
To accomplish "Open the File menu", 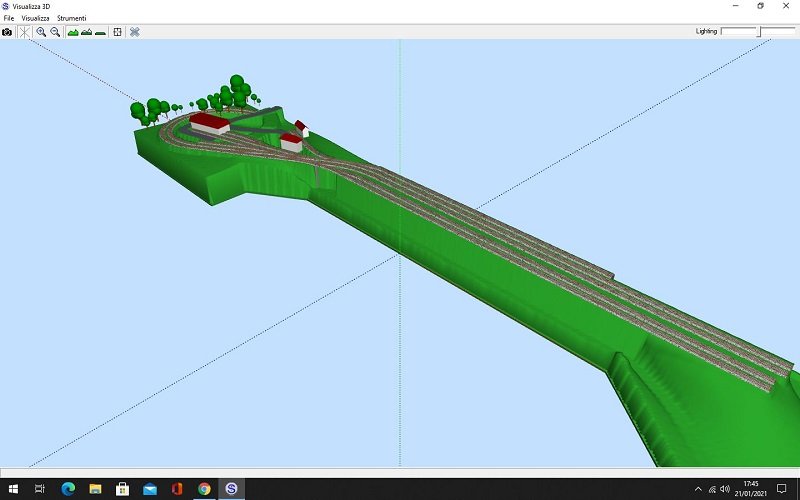I will point(9,19).
